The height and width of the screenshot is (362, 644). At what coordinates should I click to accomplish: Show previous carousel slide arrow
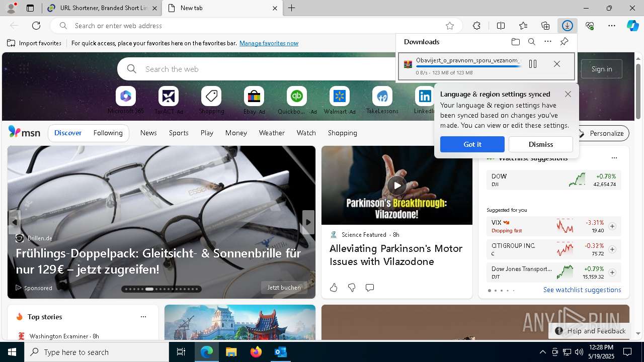coord(15,222)
